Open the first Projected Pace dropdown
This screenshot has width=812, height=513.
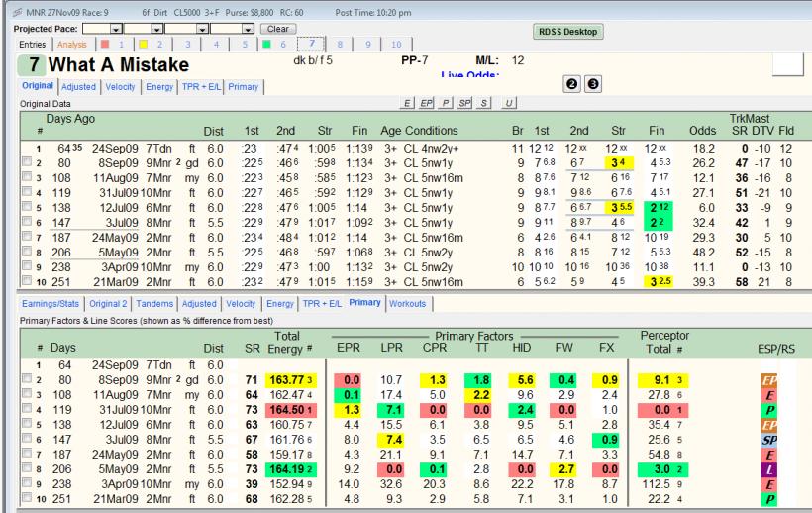click(x=116, y=29)
